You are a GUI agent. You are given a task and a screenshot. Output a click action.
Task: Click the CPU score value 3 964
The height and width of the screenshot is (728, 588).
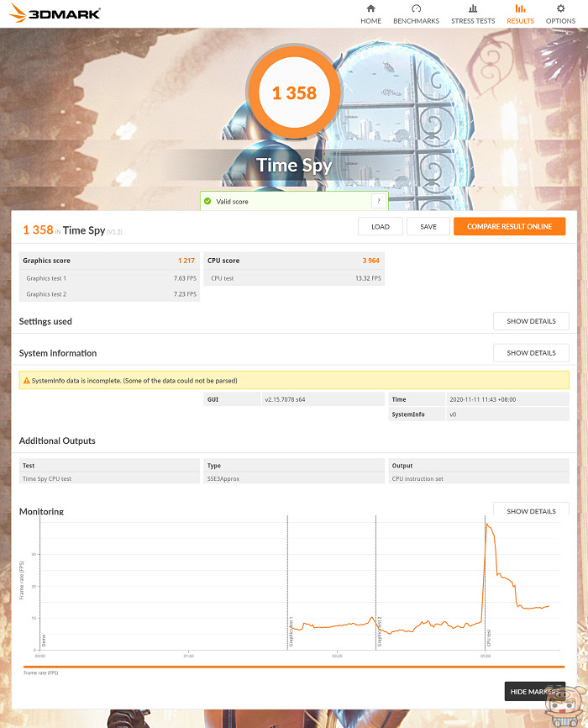click(370, 261)
